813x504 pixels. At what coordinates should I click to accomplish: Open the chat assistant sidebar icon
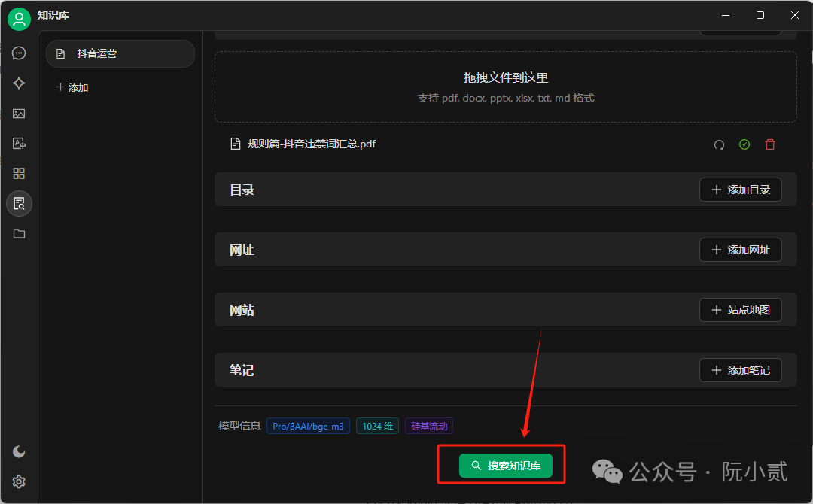click(19, 53)
